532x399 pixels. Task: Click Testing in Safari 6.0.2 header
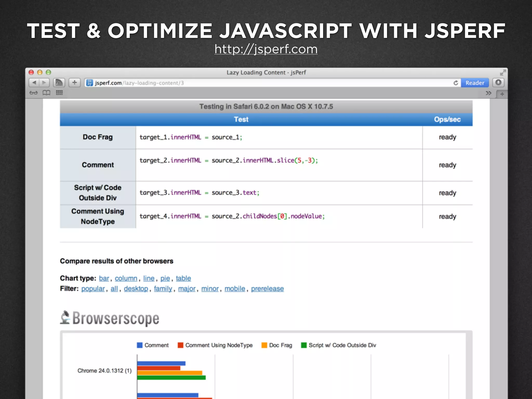(x=266, y=107)
